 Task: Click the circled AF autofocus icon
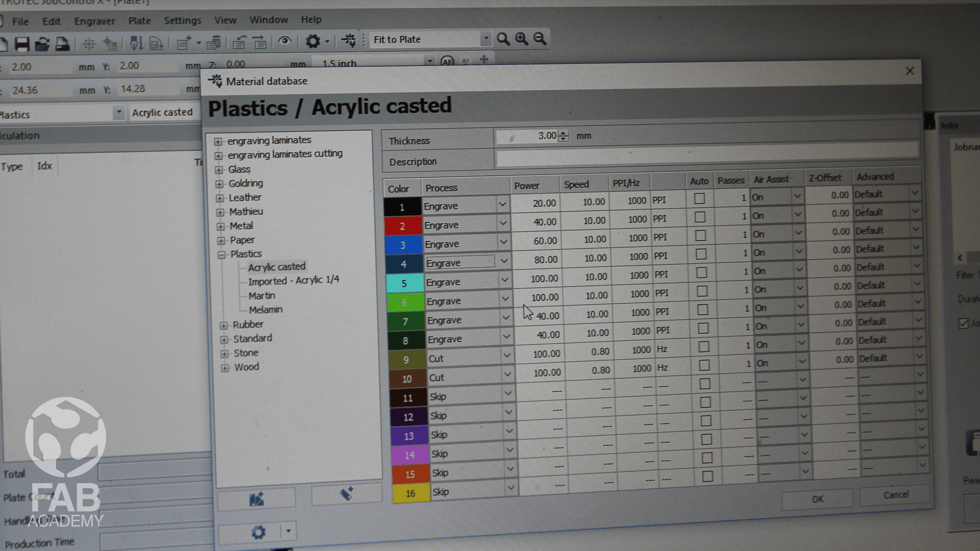[x=447, y=62]
